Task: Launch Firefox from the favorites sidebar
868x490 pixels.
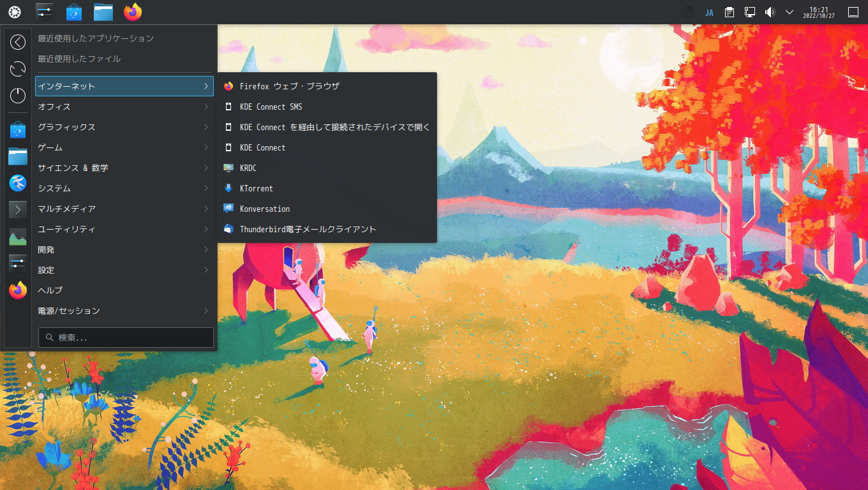Action: [x=18, y=290]
